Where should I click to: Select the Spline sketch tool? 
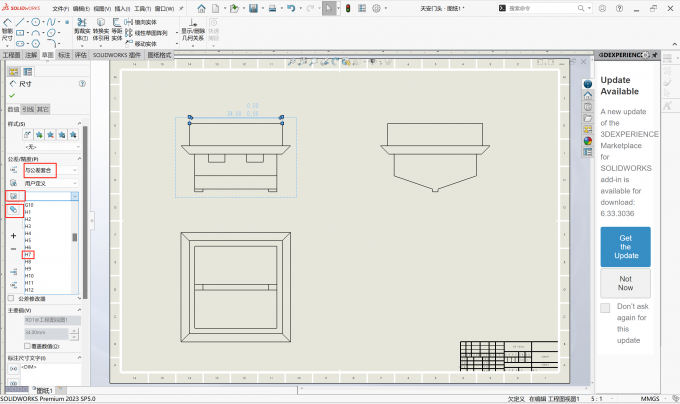pyautogui.click(x=51, y=22)
